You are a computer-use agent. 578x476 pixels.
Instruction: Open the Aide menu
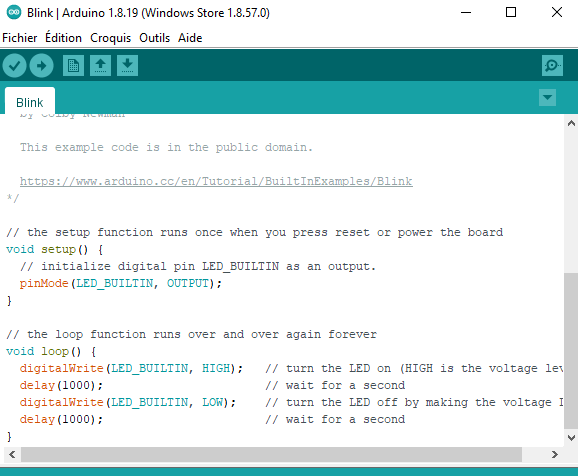pyautogui.click(x=190, y=38)
